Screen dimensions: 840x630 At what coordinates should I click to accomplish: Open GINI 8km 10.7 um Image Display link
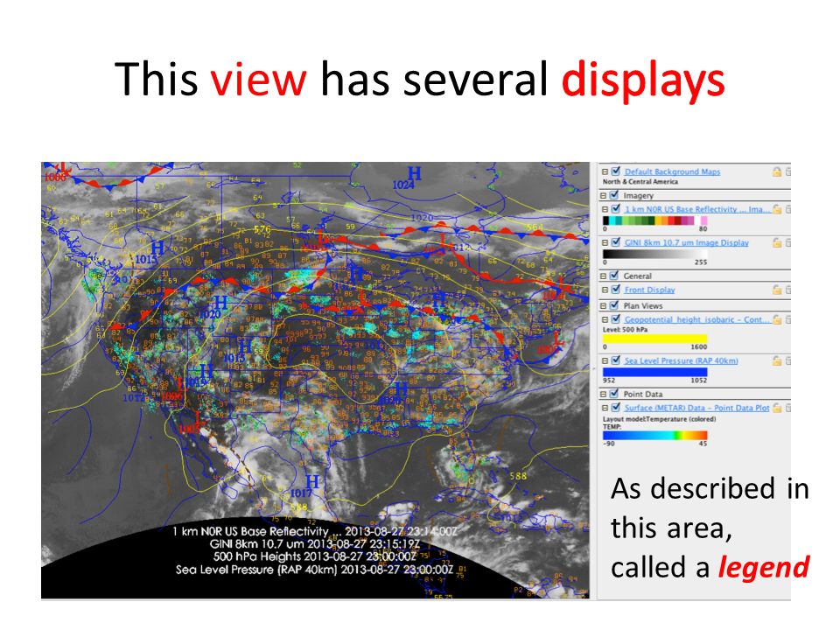click(x=686, y=243)
